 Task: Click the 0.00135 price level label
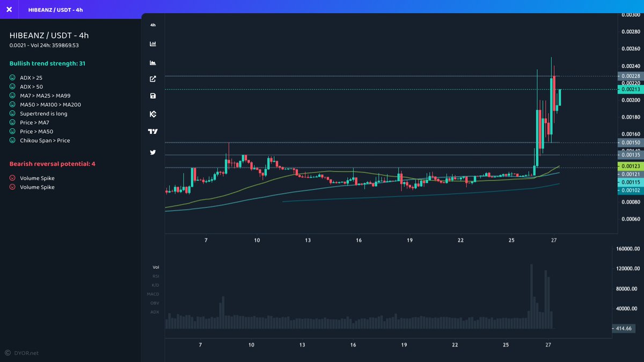630,156
